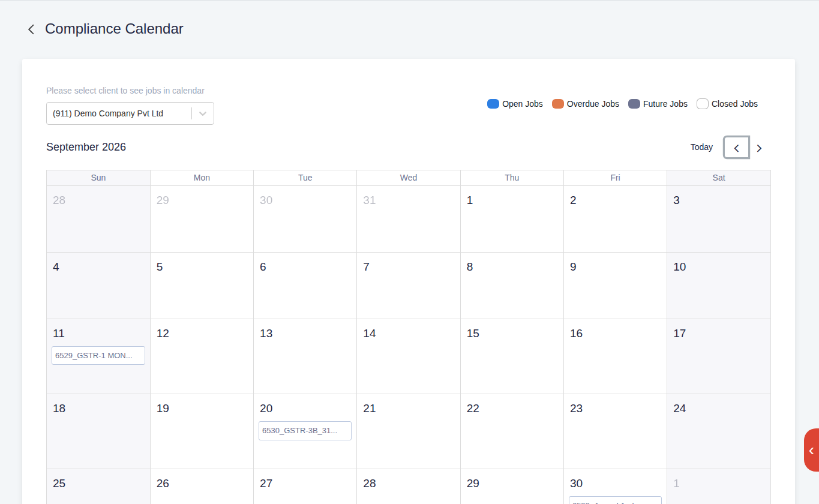
Task: Select day 24 in the calendar
Action: 680,409
